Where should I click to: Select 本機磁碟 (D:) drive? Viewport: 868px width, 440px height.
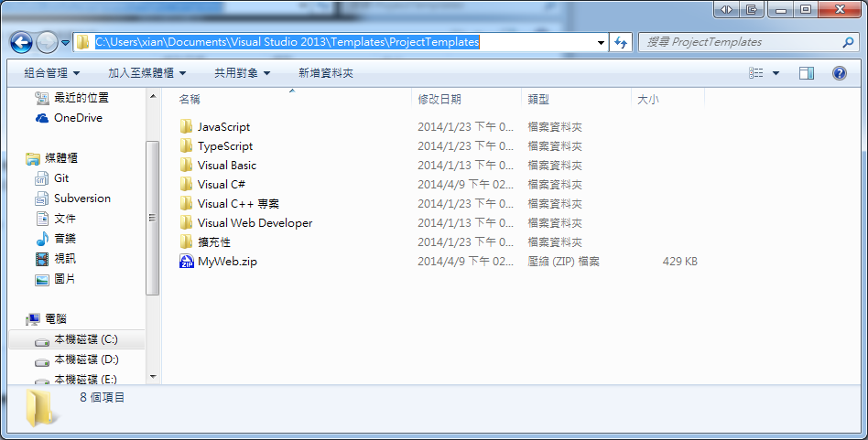[86, 360]
